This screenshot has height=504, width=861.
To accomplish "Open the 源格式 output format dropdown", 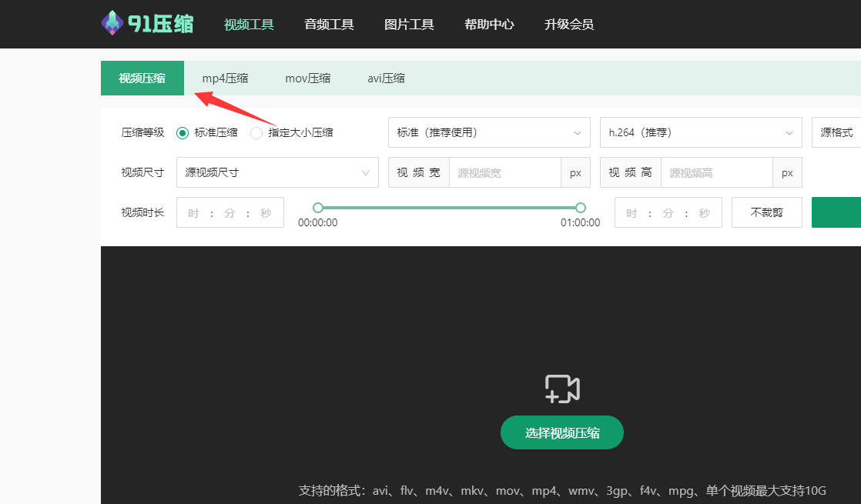I will tap(836, 132).
